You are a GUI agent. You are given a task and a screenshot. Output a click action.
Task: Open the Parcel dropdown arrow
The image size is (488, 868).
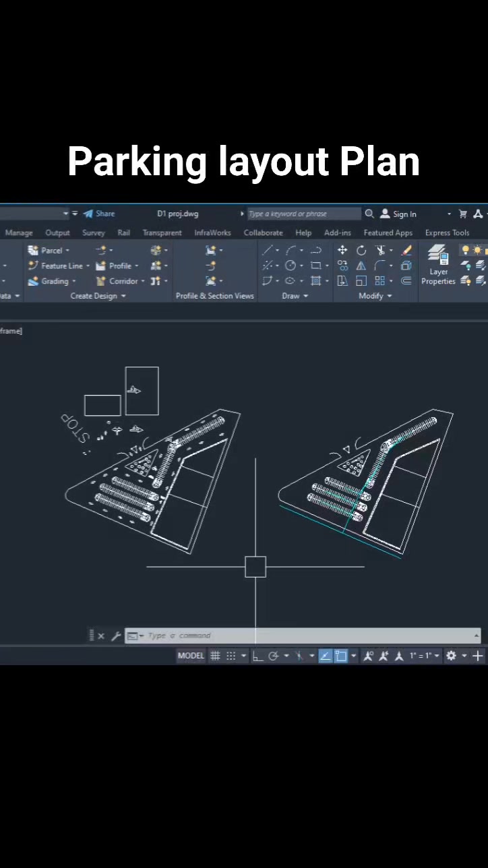(67, 251)
